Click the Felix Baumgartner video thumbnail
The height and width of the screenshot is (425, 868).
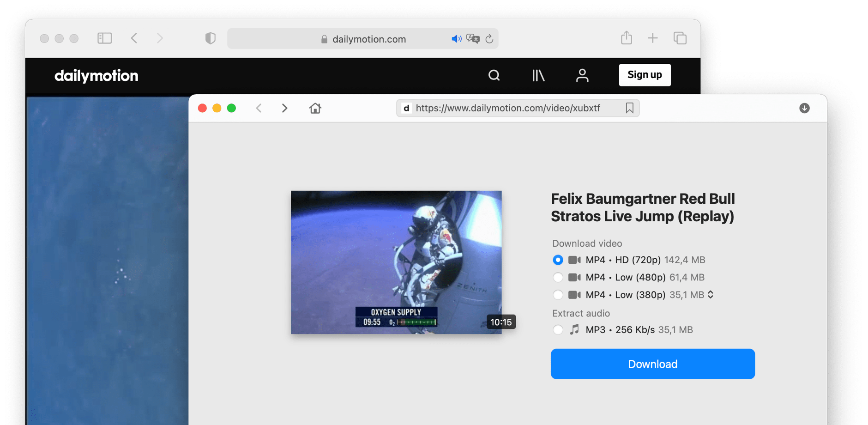click(396, 262)
